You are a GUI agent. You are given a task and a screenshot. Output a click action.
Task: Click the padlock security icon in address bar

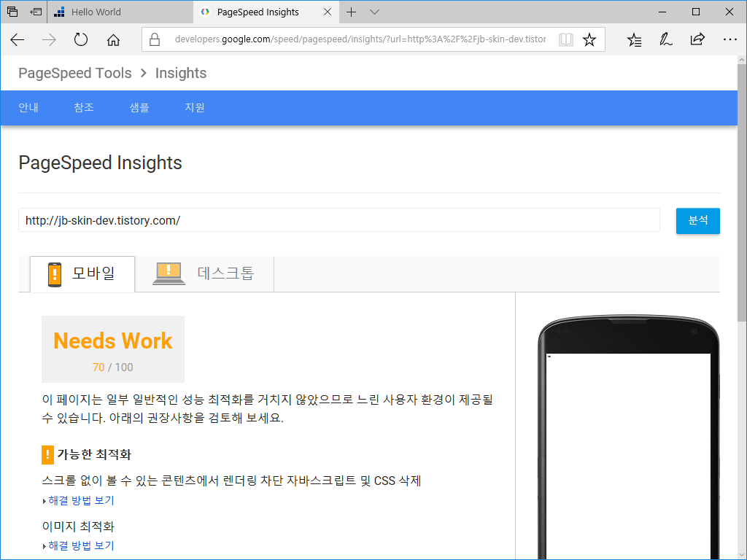pyautogui.click(x=155, y=39)
